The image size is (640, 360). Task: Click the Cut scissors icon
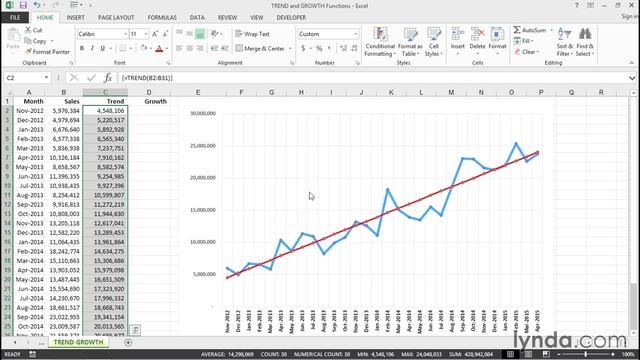pyautogui.click(x=28, y=30)
